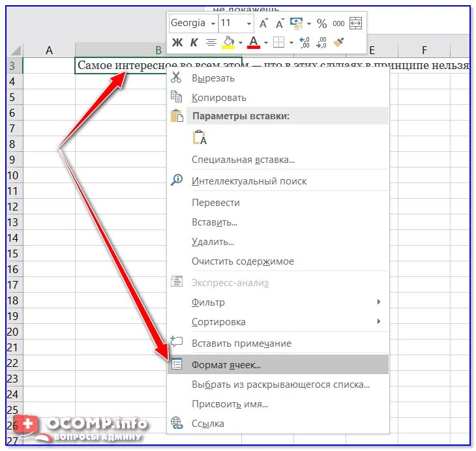476x451 pixels.
Task: Click the select-all corner triangle
Action: click(x=15, y=50)
